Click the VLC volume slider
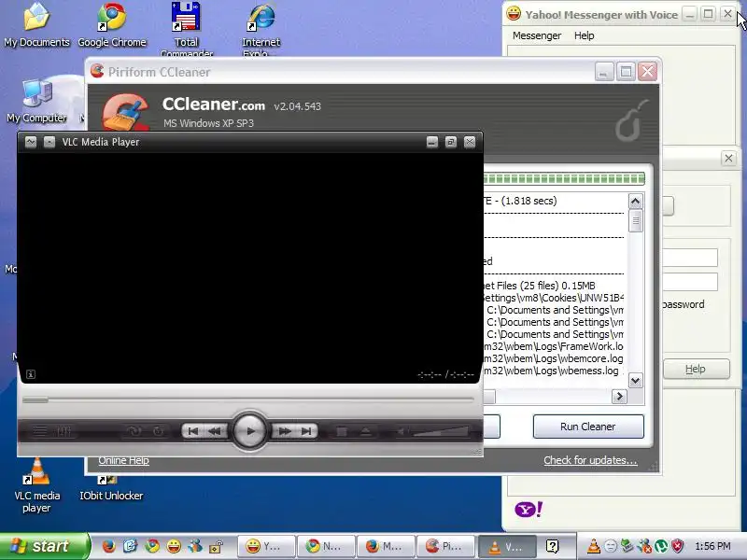 click(441, 432)
